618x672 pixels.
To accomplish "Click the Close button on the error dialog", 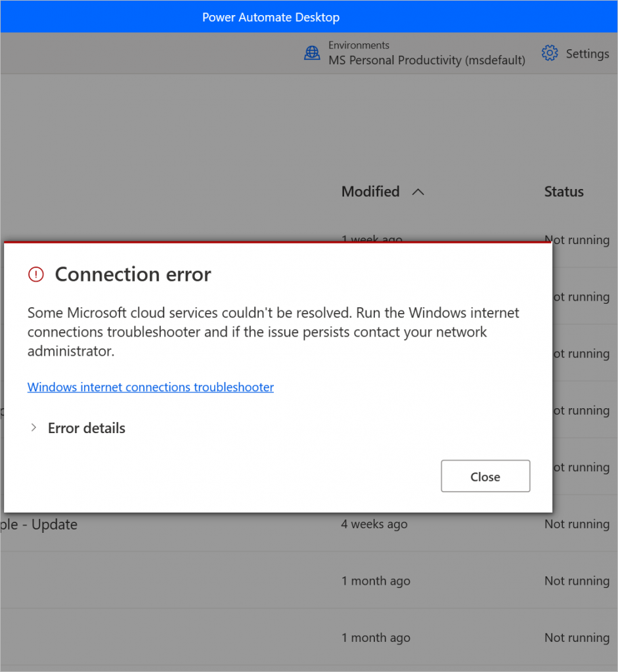I will point(485,476).
